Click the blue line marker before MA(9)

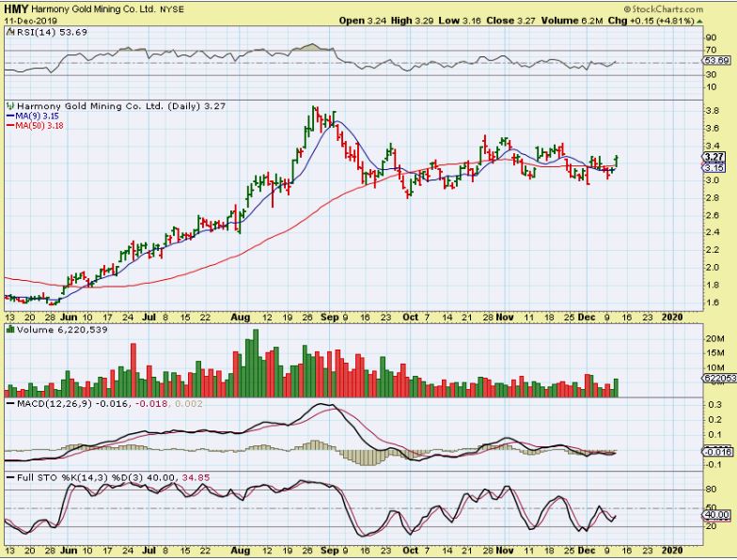pyautogui.click(x=10, y=117)
